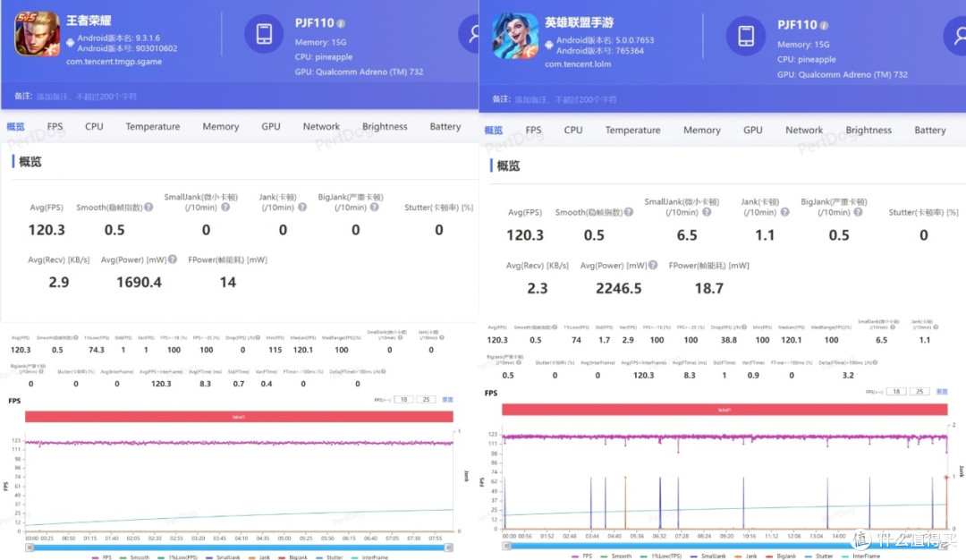Open Smooth help icon in 英雄联盟手游 overview
Screen dimensions: 966x560
(x=629, y=212)
